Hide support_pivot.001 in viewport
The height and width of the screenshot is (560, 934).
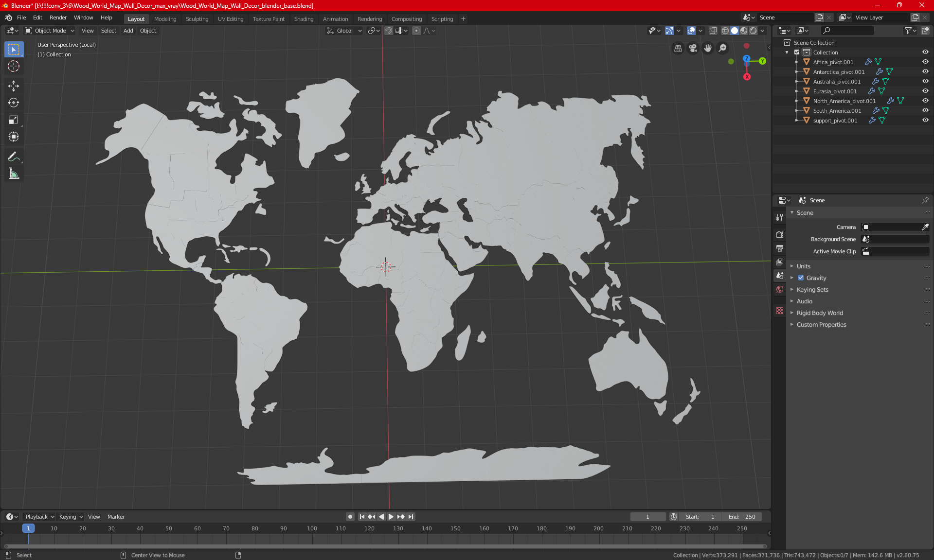pyautogui.click(x=925, y=120)
